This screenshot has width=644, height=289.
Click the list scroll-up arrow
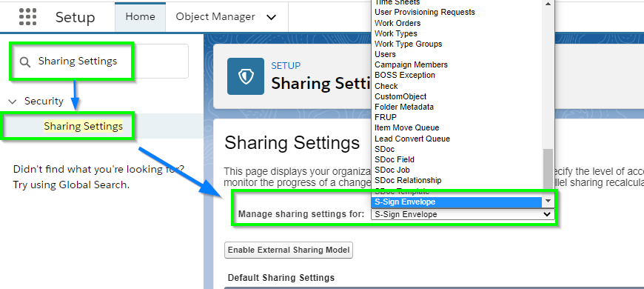[548, 3]
